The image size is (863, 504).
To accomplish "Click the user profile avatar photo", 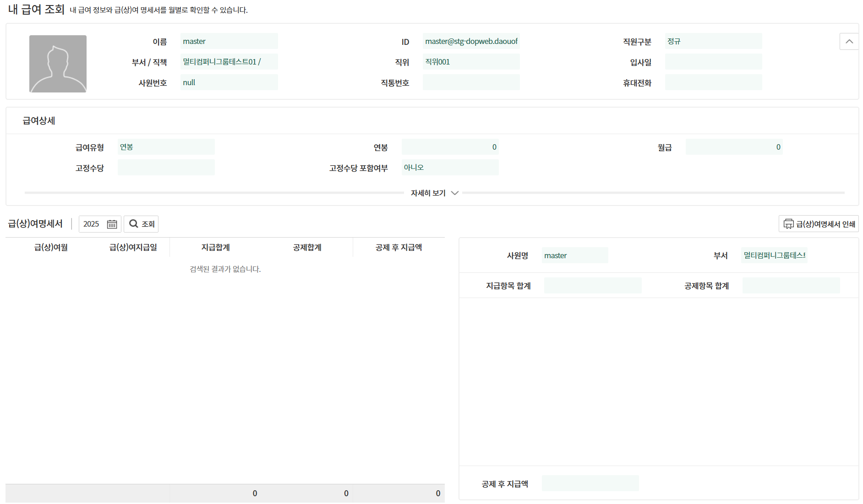I will click(x=58, y=64).
